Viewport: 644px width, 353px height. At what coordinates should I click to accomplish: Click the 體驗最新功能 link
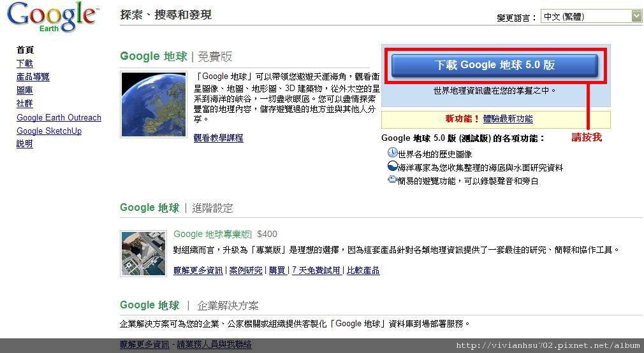click(x=508, y=119)
